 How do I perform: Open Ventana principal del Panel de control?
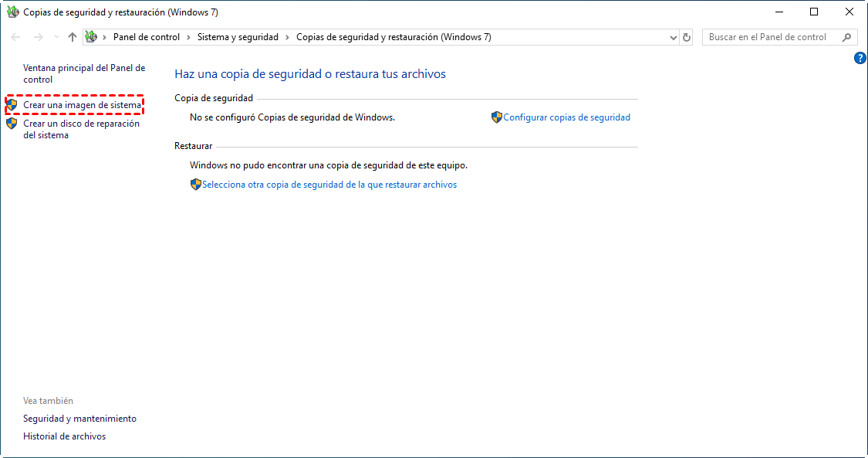[x=84, y=73]
